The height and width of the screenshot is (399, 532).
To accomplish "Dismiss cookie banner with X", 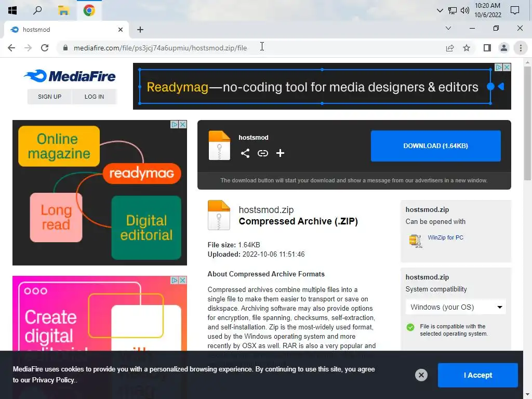I will point(421,375).
